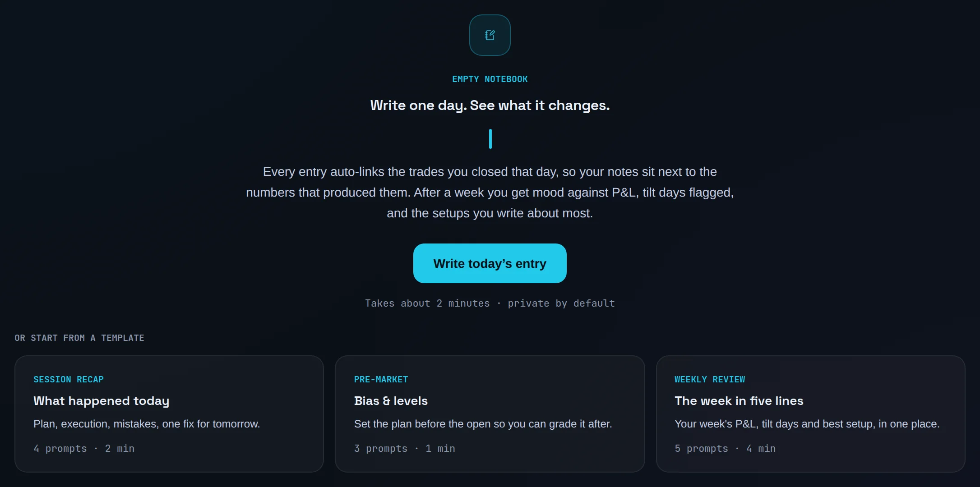Click '5 prompts · 4 min' text

point(725,449)
